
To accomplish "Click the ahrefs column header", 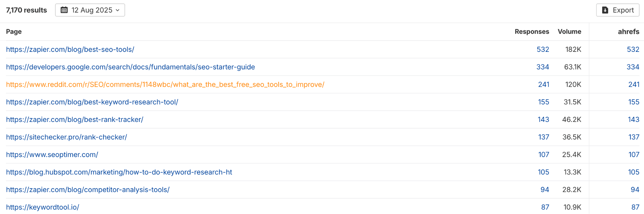I will click(x=628, y=31).
